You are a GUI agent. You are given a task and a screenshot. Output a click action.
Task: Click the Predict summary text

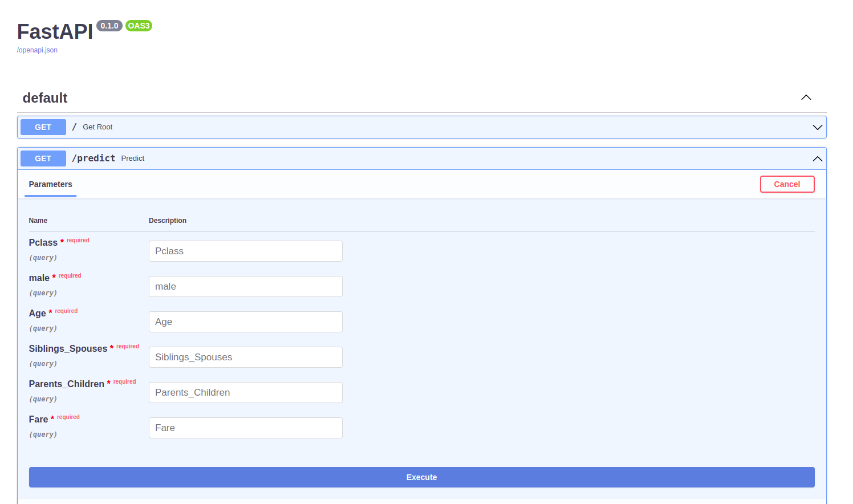133,158
